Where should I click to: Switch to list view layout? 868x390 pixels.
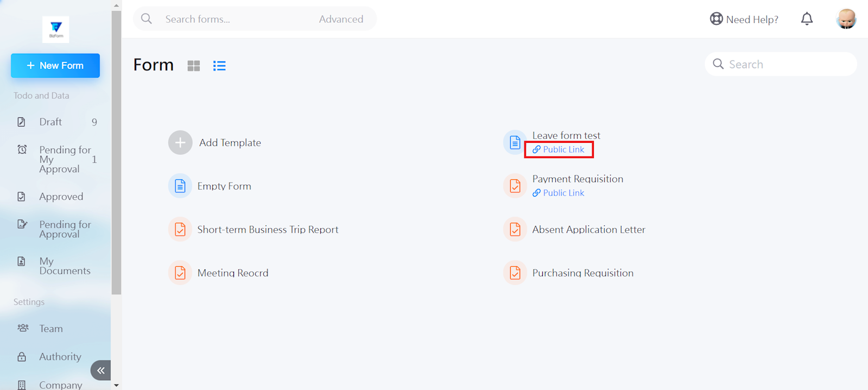click(x=219, y=66)
